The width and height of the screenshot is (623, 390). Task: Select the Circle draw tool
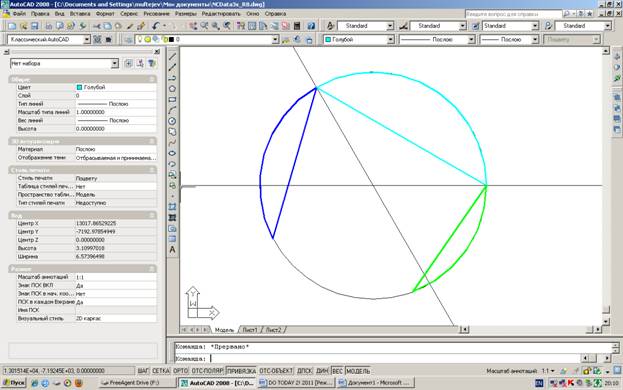pos(172,121)
